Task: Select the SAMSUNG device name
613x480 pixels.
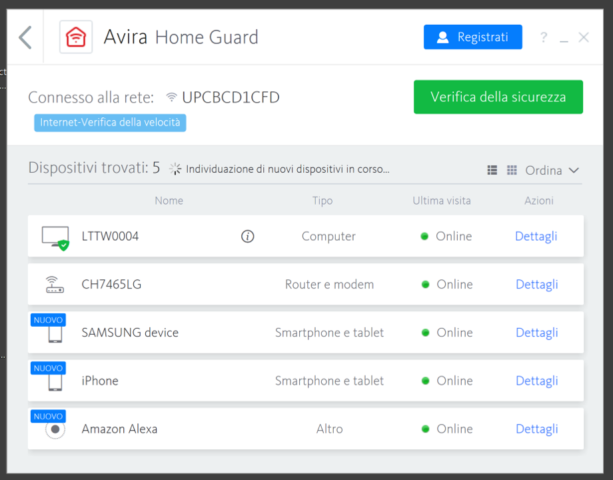Action: (x=130, y=333)
